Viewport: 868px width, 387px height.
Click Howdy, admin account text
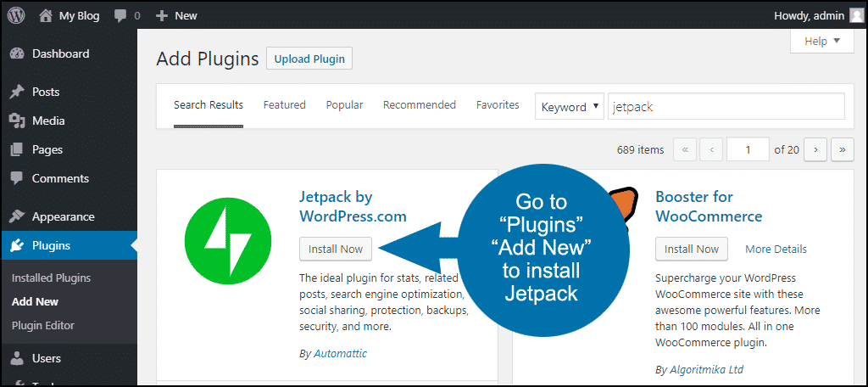point(809,15)
